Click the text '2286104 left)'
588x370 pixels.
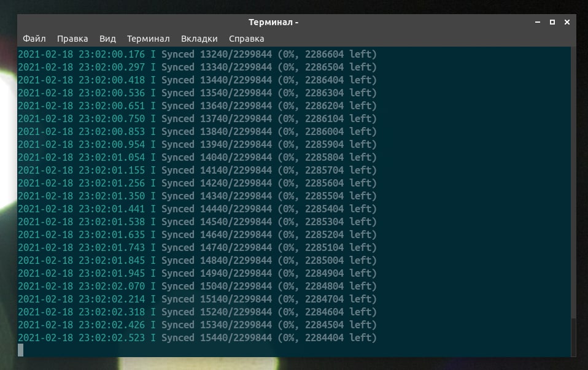click(341, 119)
